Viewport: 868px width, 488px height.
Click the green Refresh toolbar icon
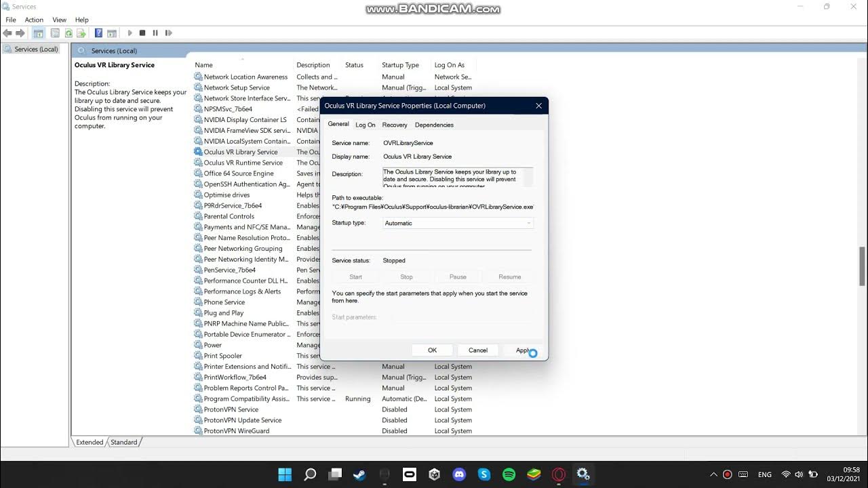[x=68, y=33]
